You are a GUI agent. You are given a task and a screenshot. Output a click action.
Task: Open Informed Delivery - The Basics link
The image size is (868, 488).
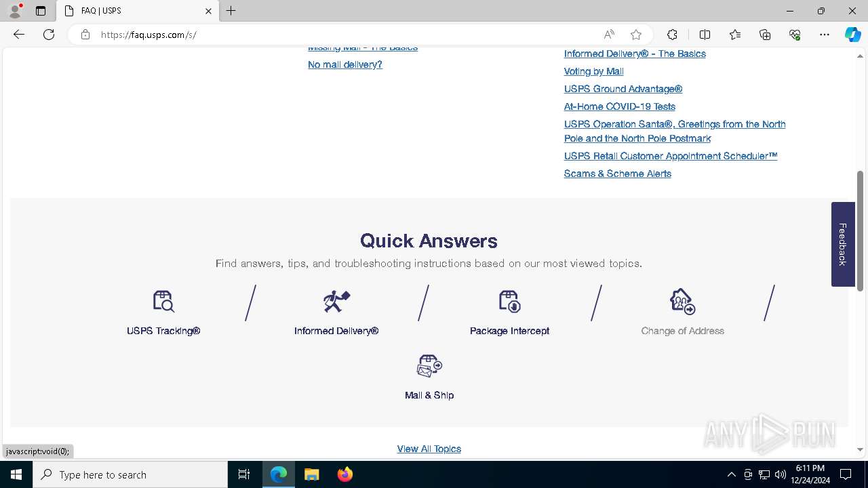click(635, 54)
